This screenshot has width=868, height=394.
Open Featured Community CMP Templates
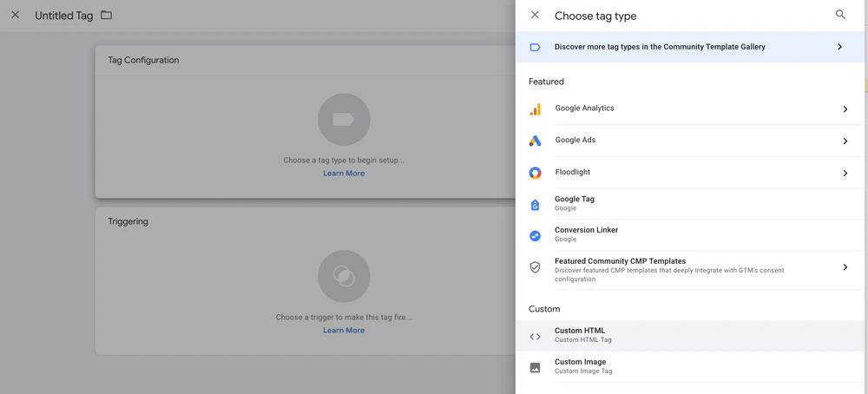click(x=689, y=270)
